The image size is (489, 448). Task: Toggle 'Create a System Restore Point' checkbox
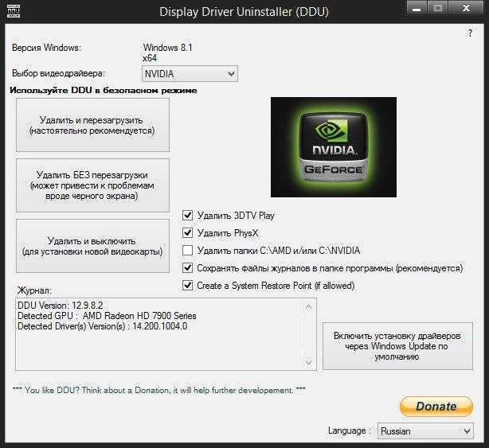point(187,286)
